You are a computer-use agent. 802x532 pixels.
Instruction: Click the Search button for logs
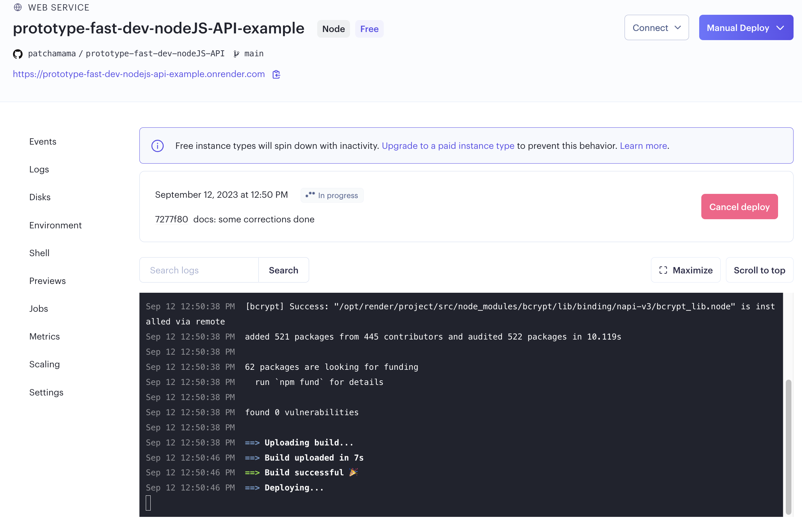(283, 270)
